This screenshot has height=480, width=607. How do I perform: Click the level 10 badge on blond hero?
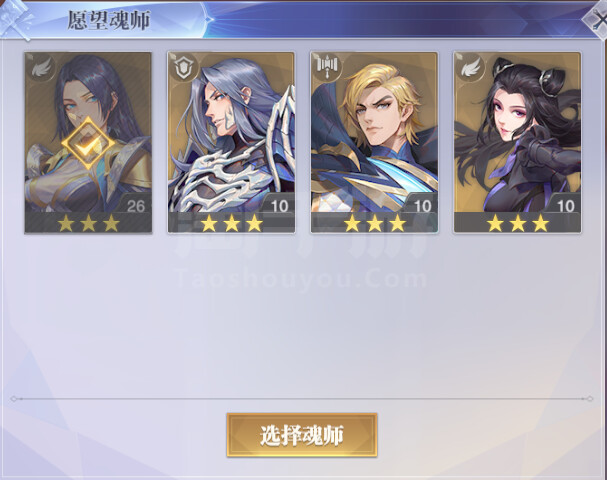422,206
